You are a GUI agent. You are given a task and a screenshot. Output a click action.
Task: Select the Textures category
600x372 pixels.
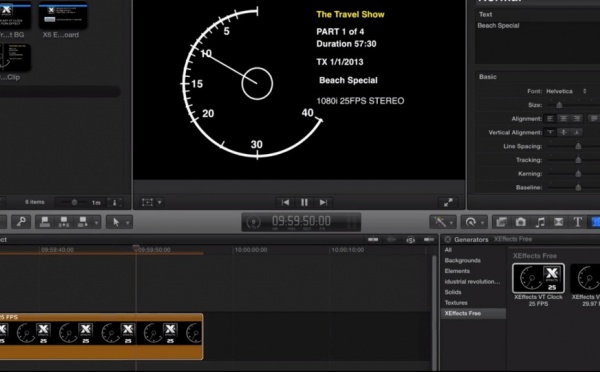point(456,302)
